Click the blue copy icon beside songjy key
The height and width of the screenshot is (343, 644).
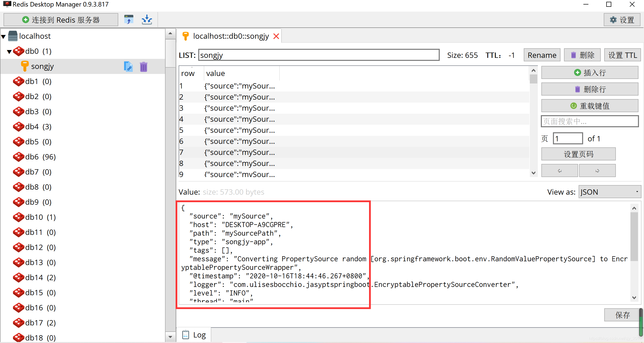[128, 67]
